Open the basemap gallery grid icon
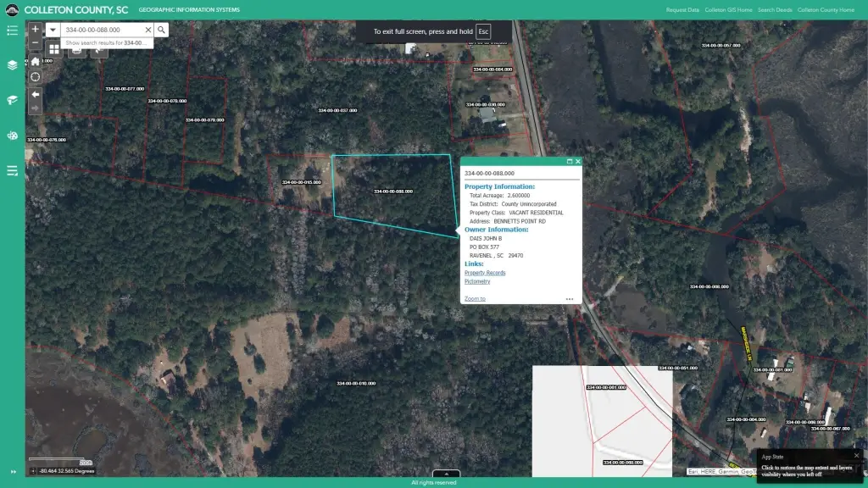The width and height of the screenshot is (868, 488). click(x=54, y=49)
